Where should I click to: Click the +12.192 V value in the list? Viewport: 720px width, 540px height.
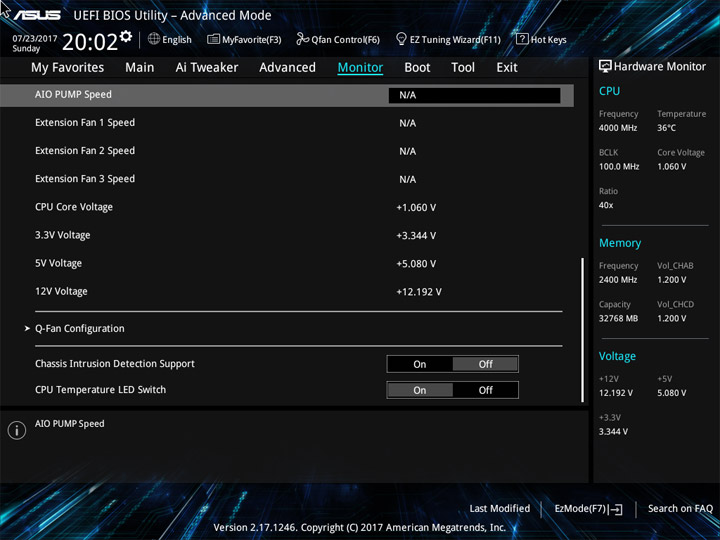tap(419, 292)
